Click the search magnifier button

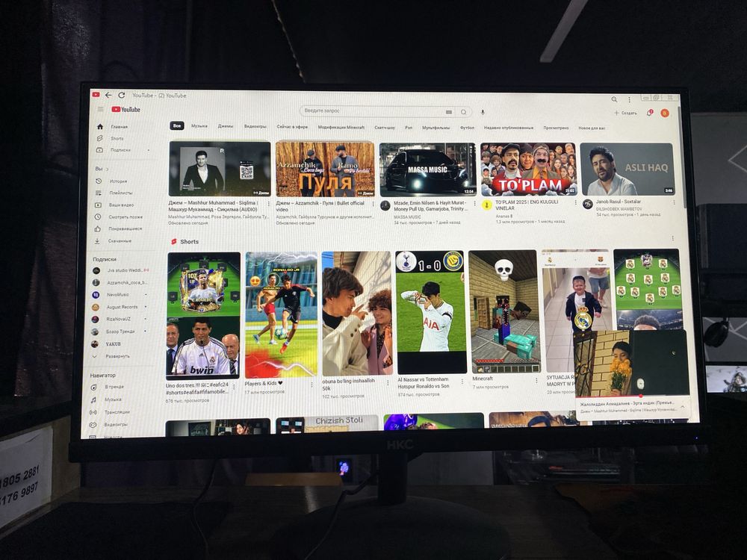coord(464,112)
